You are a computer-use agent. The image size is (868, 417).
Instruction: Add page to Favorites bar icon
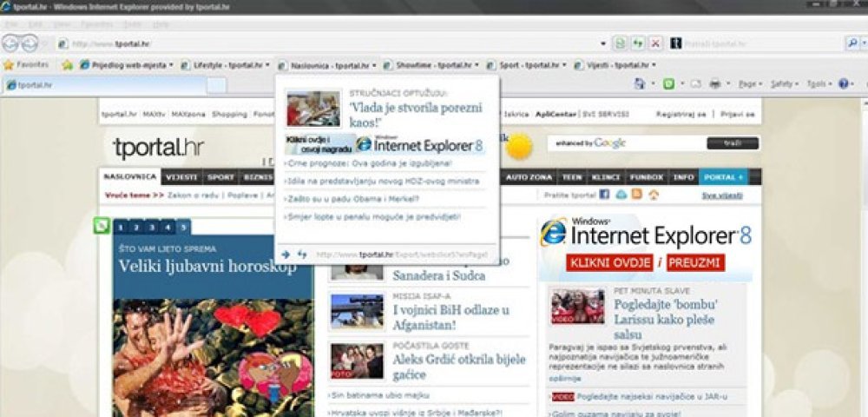68,65
